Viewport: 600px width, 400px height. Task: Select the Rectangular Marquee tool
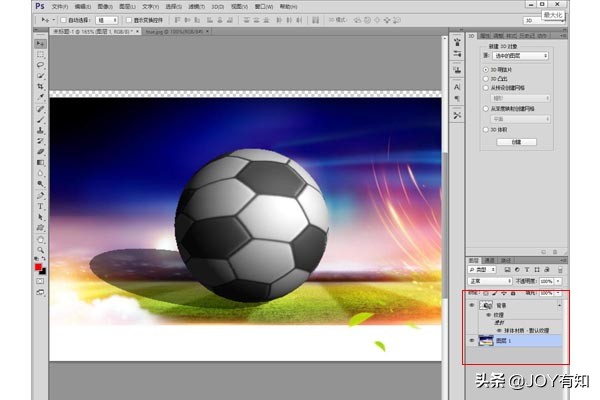point(40,55)
